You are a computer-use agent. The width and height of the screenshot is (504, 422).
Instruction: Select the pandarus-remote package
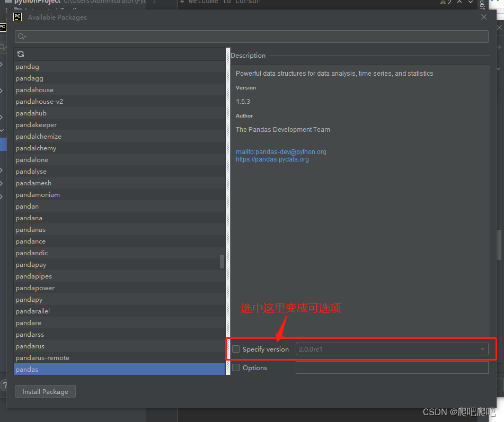(x=119, y=358)
